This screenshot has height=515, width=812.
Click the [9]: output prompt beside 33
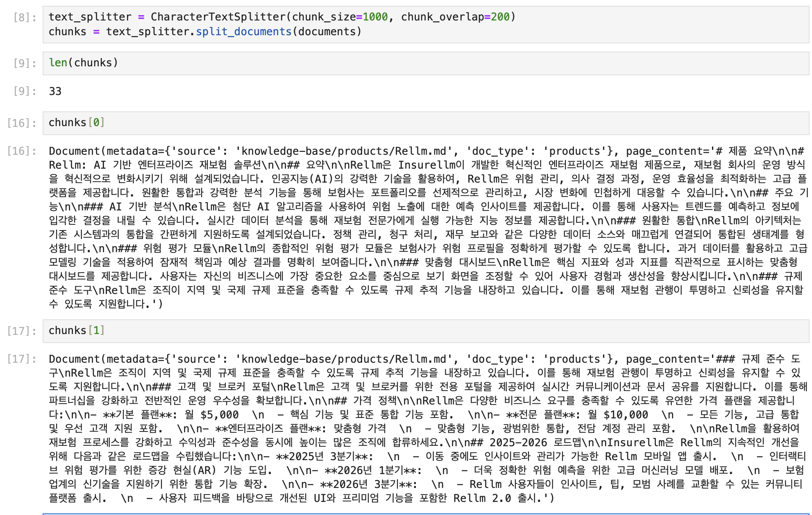(25, 91)
